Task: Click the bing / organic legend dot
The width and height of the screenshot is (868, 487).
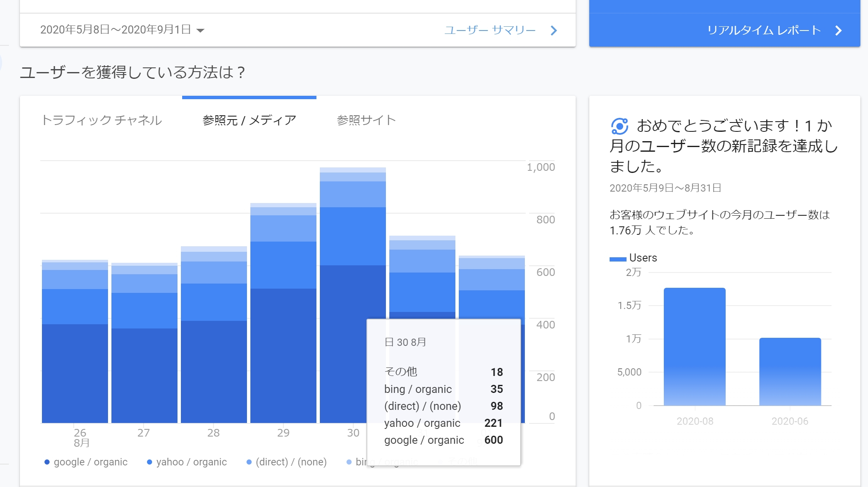Action: click(349, 462)
